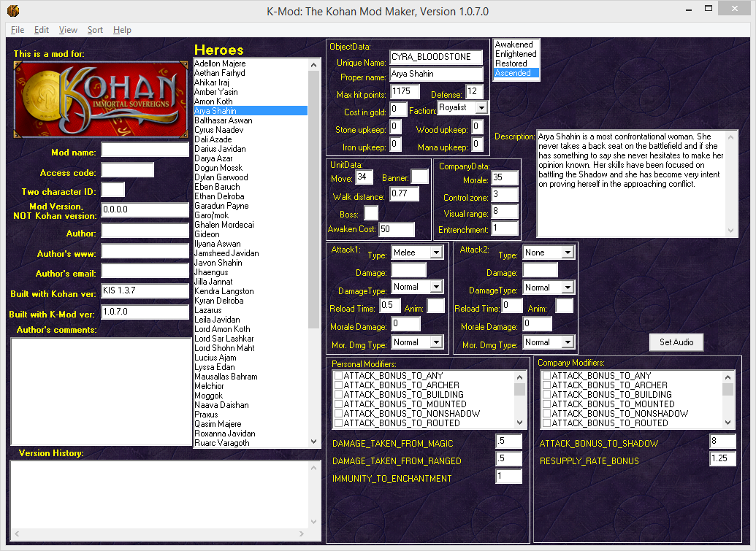Check Personal ATTACK_BONUS_TO_ROUTED modifier
Screen dimensions: 756x551
click(338, 423)
